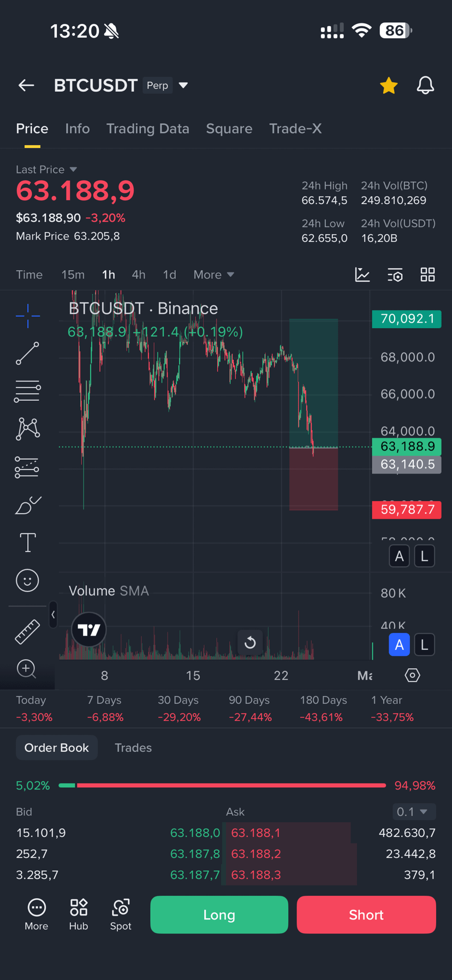This screenshot has width=452, height=980.
Task: Click bid price 63.187,8
Action: point(195,854)
